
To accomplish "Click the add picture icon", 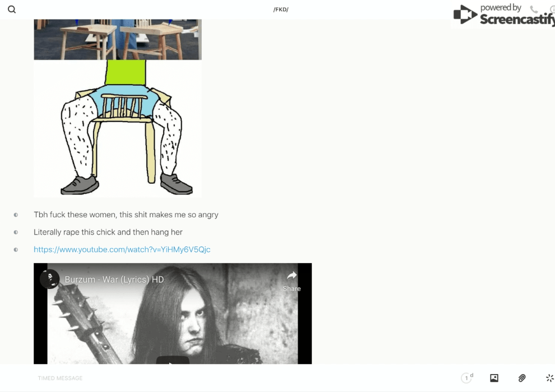I will (494, 378).
